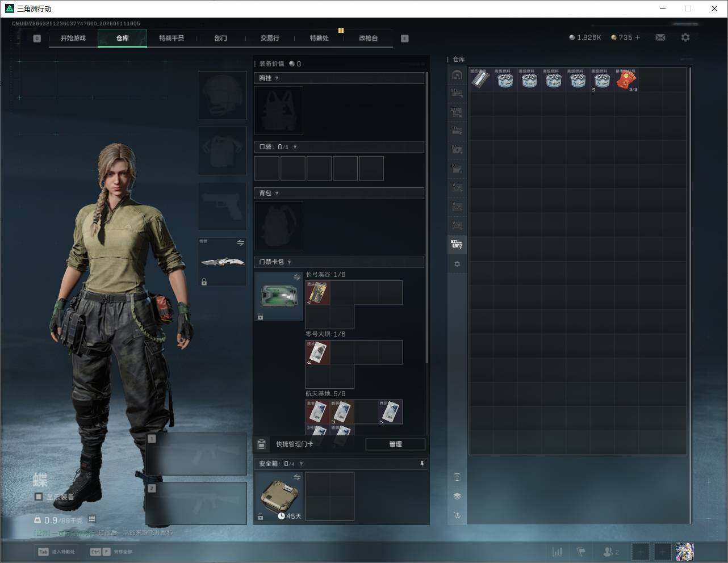Click the 管理 button
Screen dimensions: 728x563
click(x=395, y=444)
